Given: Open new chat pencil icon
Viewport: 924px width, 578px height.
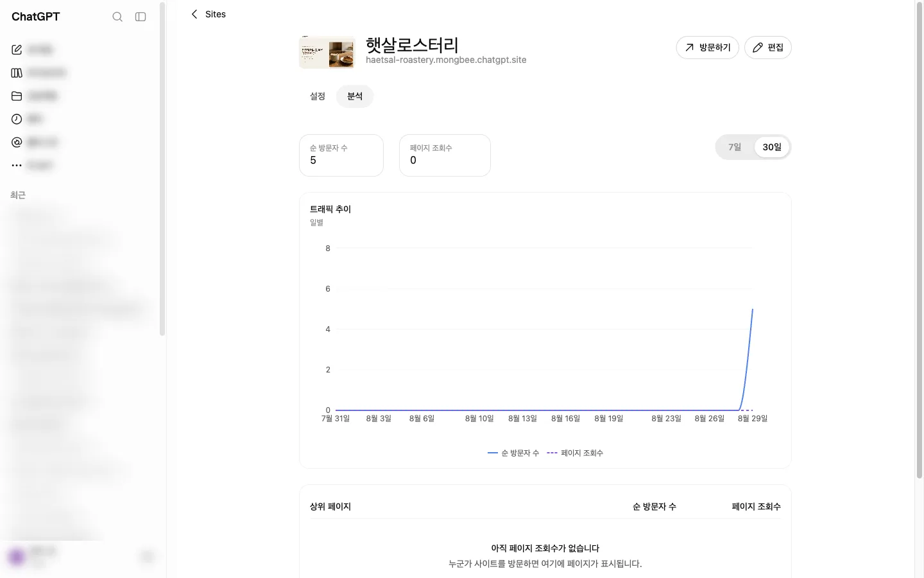Looking at the screenshot, I should [x=17, y=49].
